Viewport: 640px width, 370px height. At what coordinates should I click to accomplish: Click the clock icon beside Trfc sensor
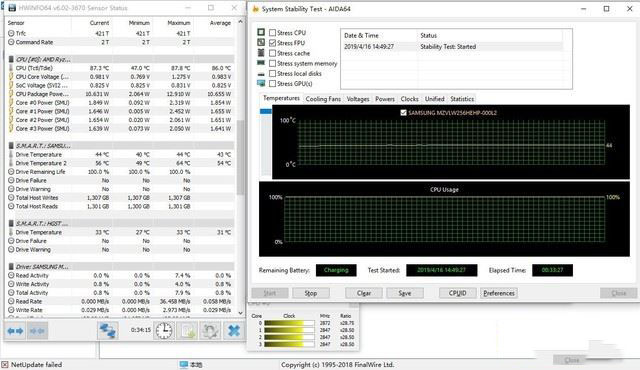tap(11, 33)
